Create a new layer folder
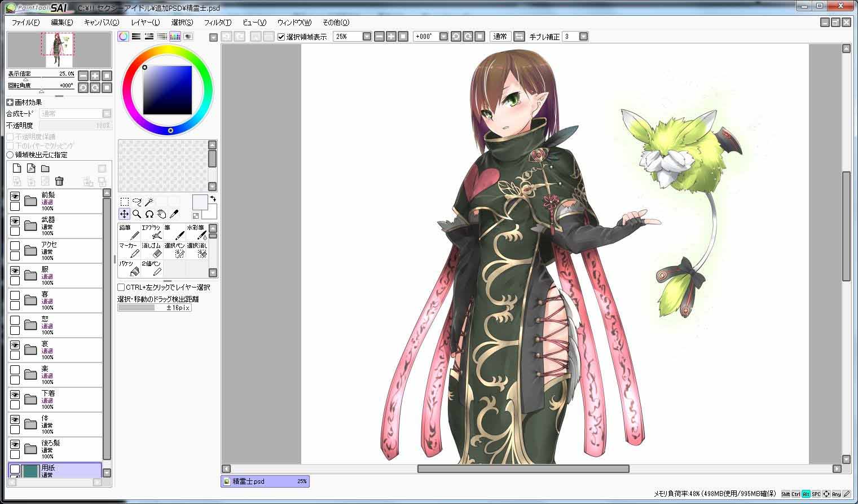858x504 pixels. 45,169
